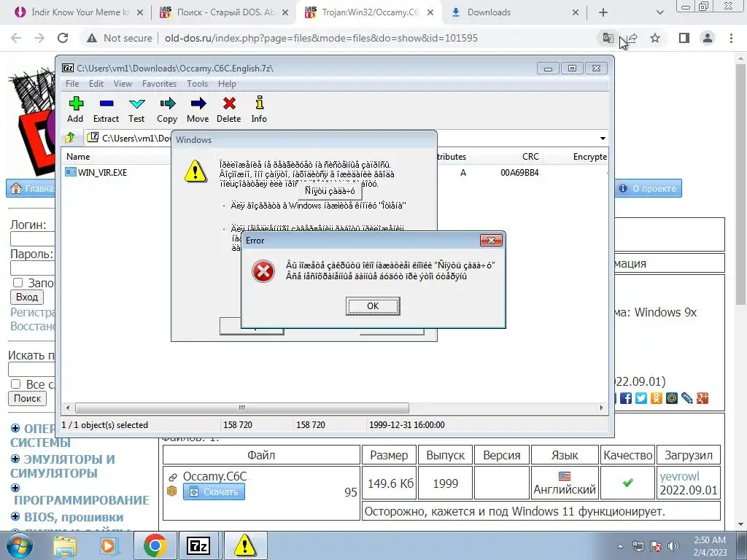Tick the Все слова search checkbox
The image size is (747, 560).
pos(16,384)
